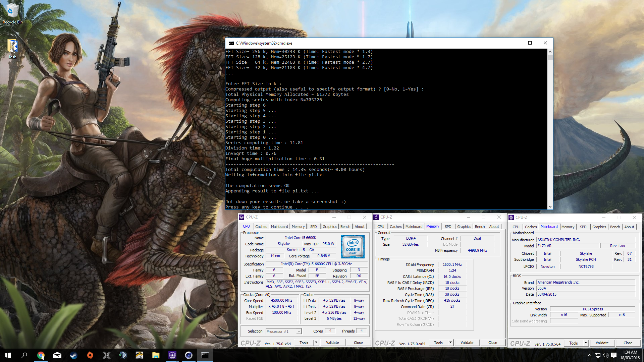644x362 pixels.
Task: Open the About tab in the Mainboard window
Action: tap(629, 227)
